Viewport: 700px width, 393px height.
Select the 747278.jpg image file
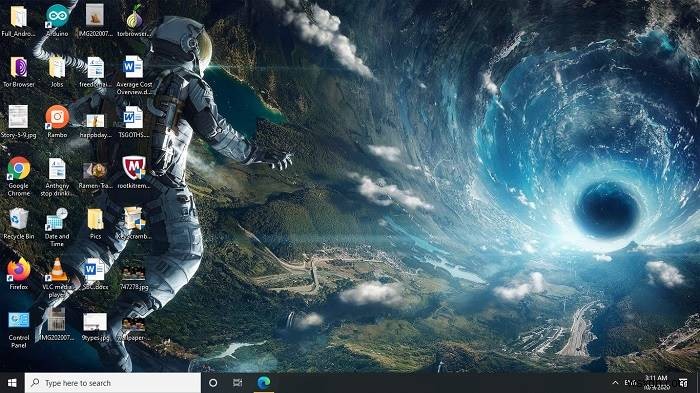click(133, 273)
